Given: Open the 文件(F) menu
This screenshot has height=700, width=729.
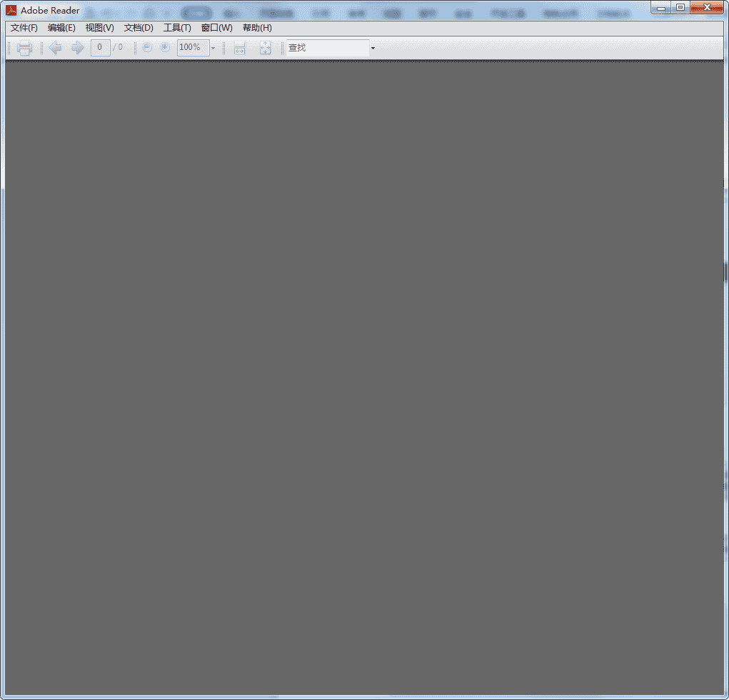Looking at the screenshot, I should pyautogui.click(x=24, y=28).
